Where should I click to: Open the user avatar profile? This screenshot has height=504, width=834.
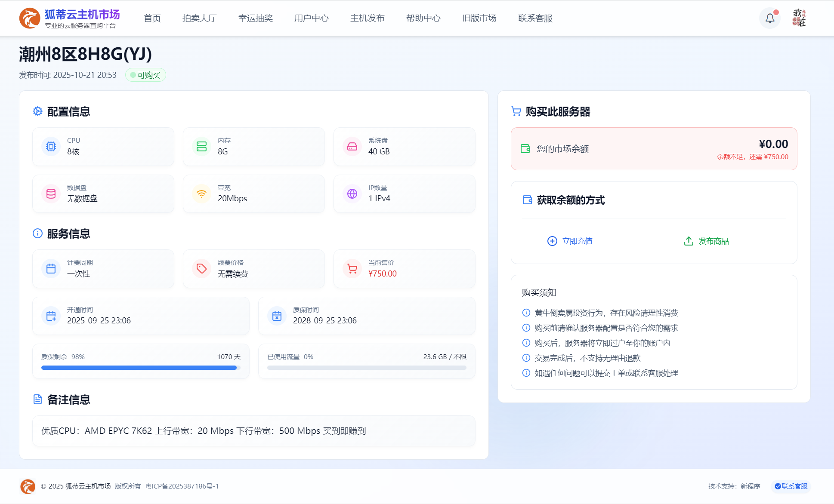[799, 18]
